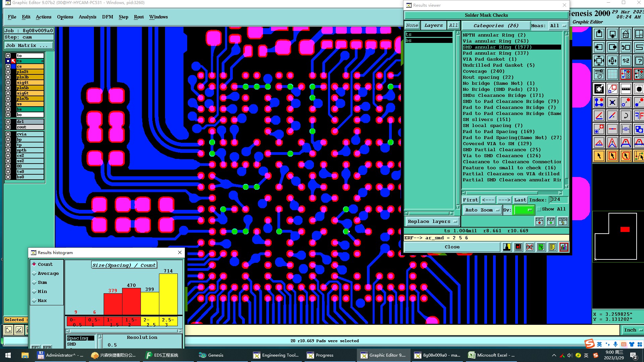Click the DEL red dot icon
The height and width of the screenshot is (362, 644).
click(x=539, y=221)
